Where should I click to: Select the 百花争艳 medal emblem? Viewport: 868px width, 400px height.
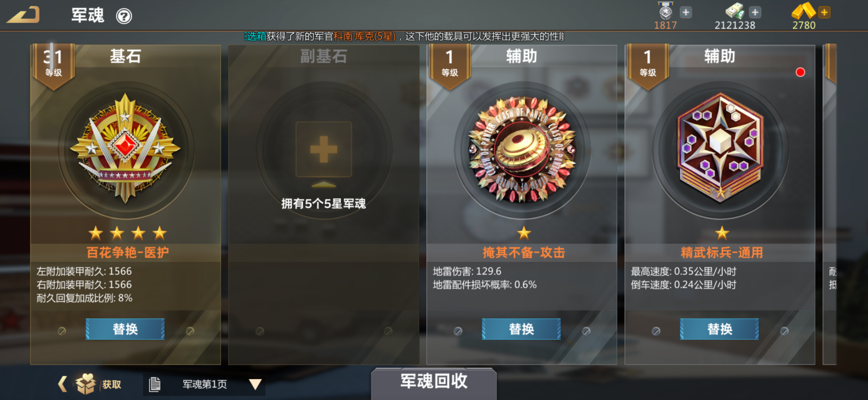point(125,148)
